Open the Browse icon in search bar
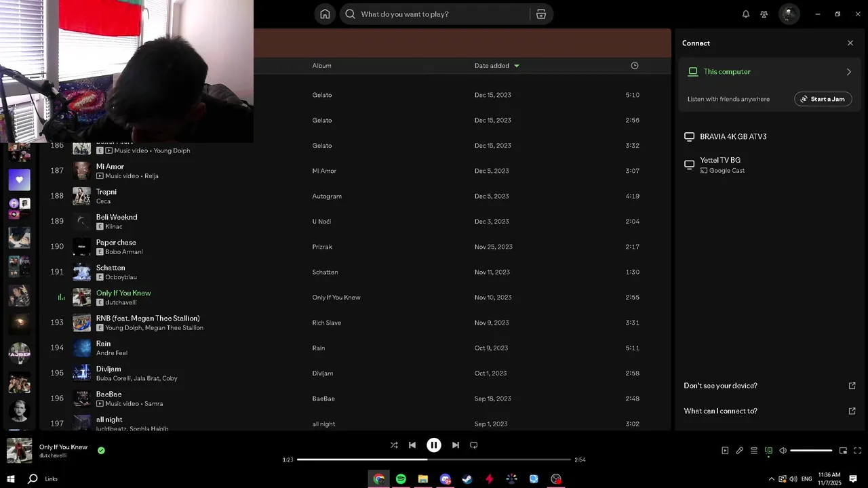868x488 pixels. click(541, 14)
